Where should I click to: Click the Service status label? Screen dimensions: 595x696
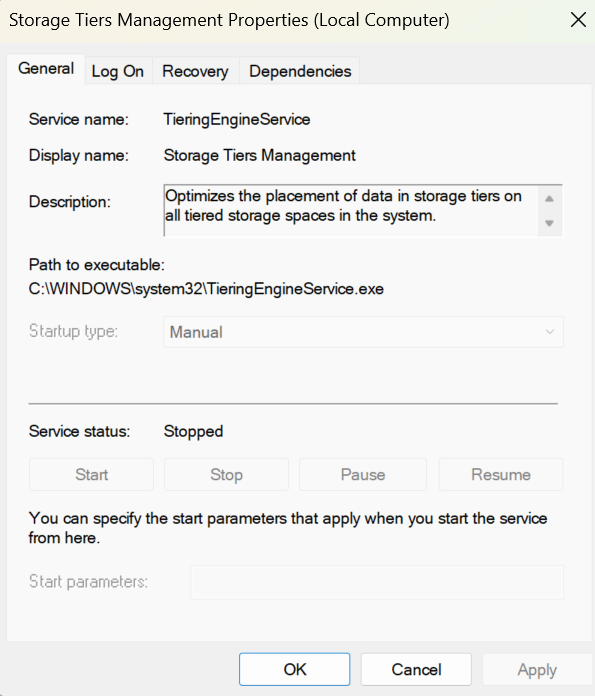pyautogui.click(x=79, y=431)
